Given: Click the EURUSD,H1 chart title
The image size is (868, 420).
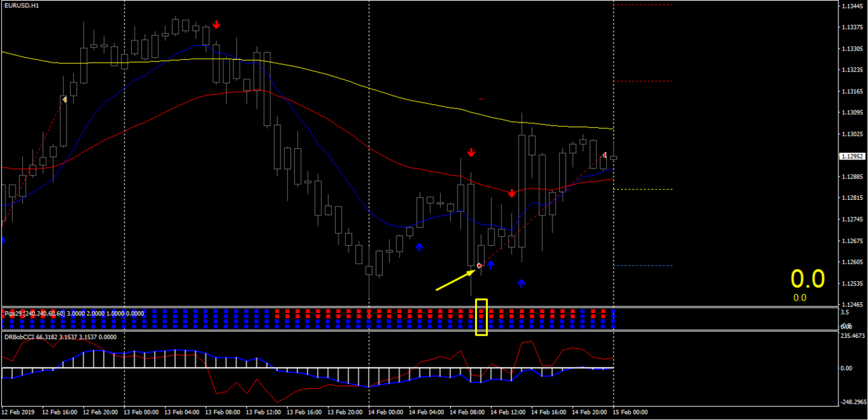Looking at the screenshot, I should 21,5.
